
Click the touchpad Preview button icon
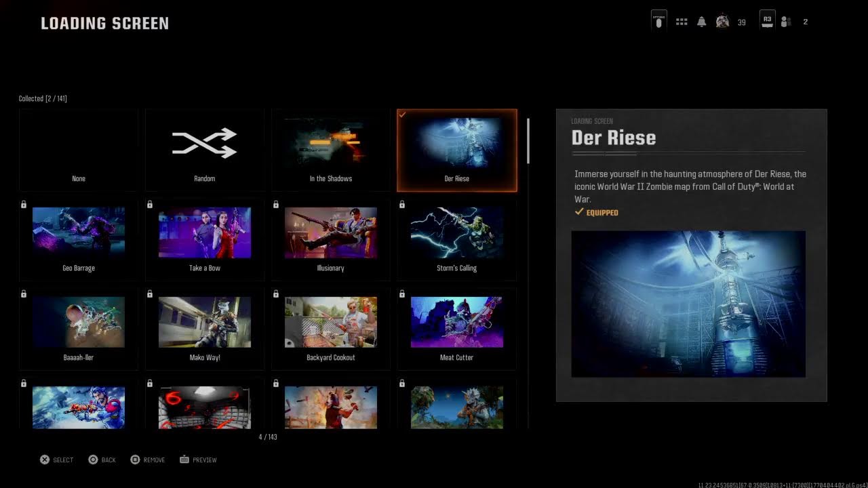(184, 460)
